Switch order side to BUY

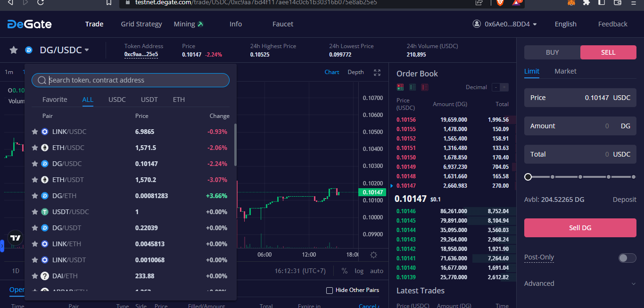(x=552, y=52)
